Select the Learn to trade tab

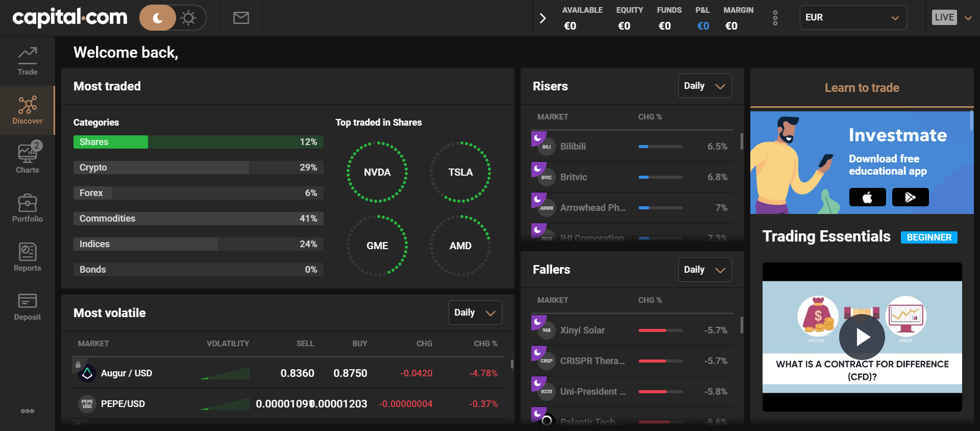pyautogui.click(x=862, y=88)
